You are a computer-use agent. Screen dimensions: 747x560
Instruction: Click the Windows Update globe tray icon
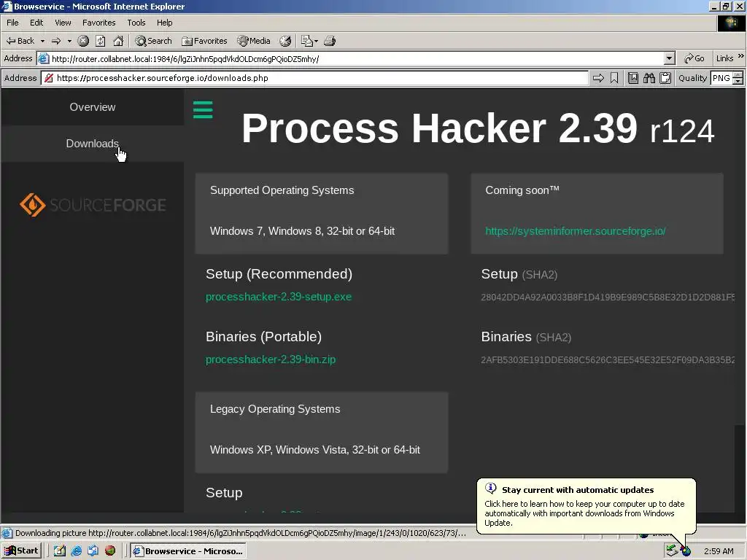(686, 551)
